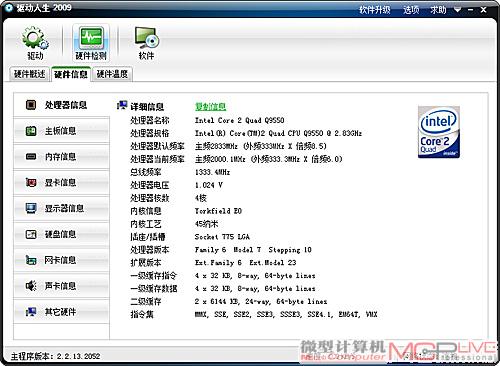500x366 pixels.
Task: Show 内存信息 memory details
Action: pyautogui.click(x=62, y=157)
